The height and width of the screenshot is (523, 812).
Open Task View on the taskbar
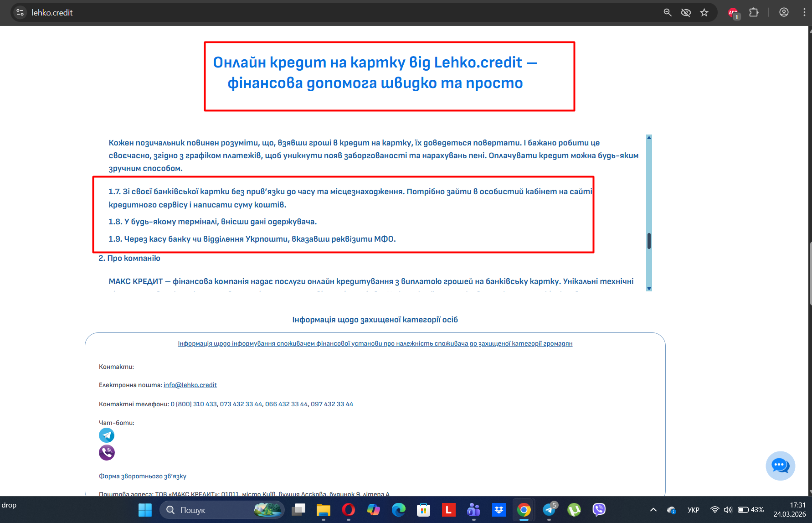click(x=298, y=510)
